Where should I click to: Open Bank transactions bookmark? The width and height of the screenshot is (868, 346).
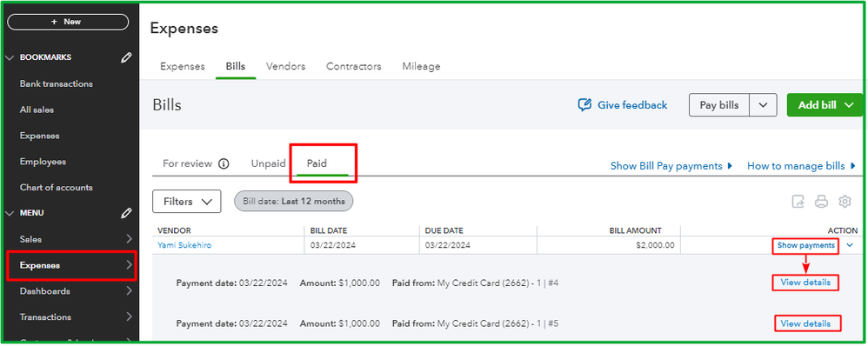(x=56, y=84)
